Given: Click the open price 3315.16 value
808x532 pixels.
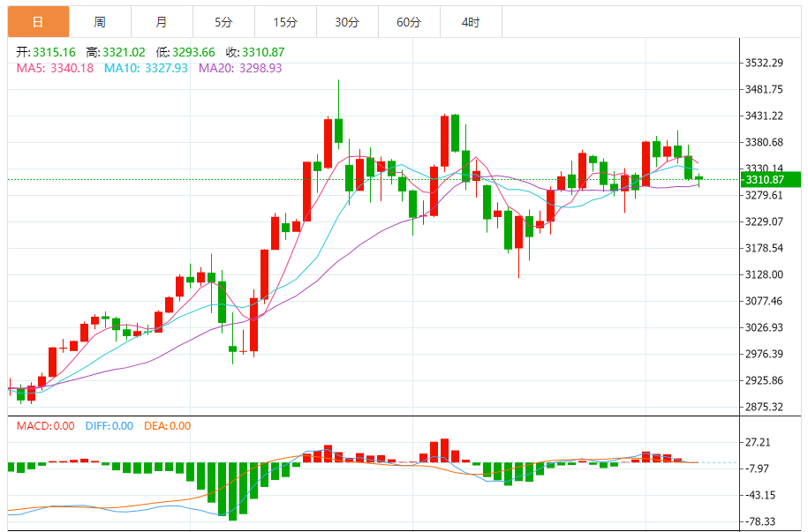Looking at the screenshot, I should tap(54, 53).
